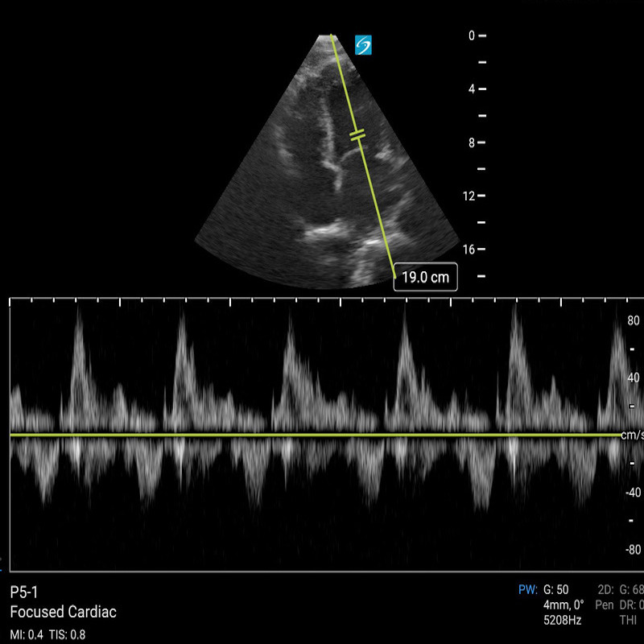The image size is (644, 644).
Task: Click the PW gain value G: 50
Action: click(555, 590)
